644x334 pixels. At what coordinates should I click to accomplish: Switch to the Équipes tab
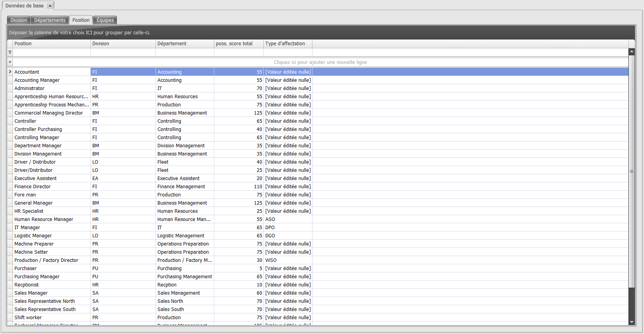105,20
